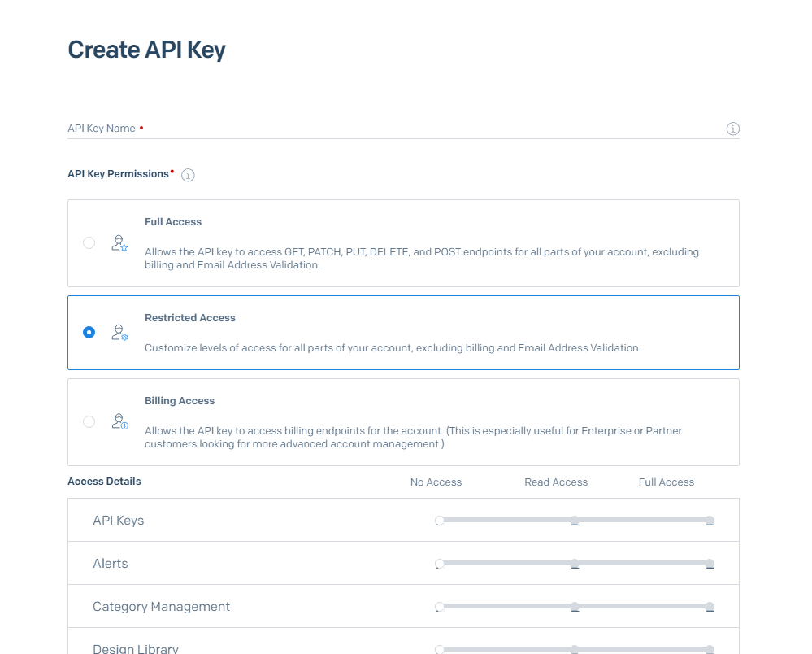The image size is (812, 654).
Task: Click the Billing Access permission card
Action: point(403,421)
